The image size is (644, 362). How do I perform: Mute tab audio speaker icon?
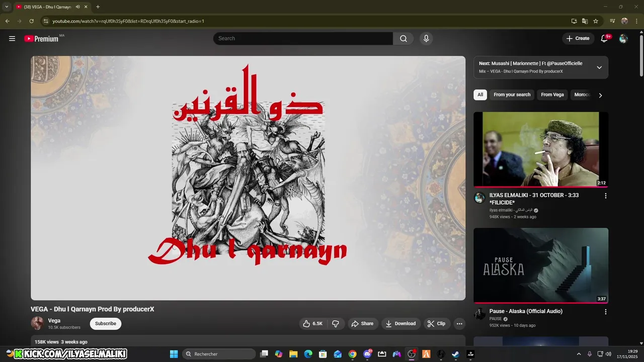[x=77, y=7]
